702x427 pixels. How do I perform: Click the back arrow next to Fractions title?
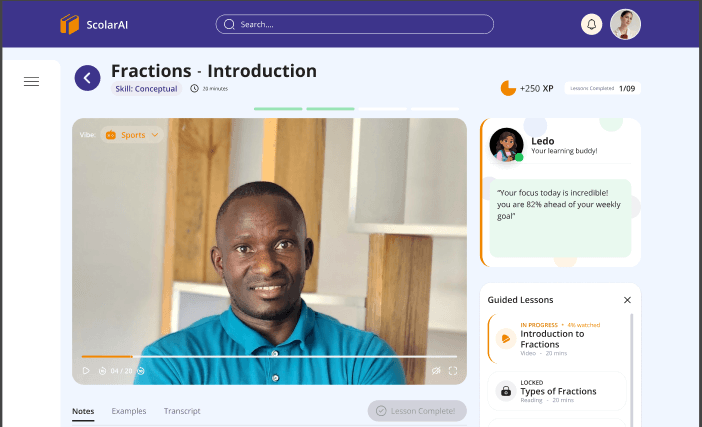[x=87, y=78]
